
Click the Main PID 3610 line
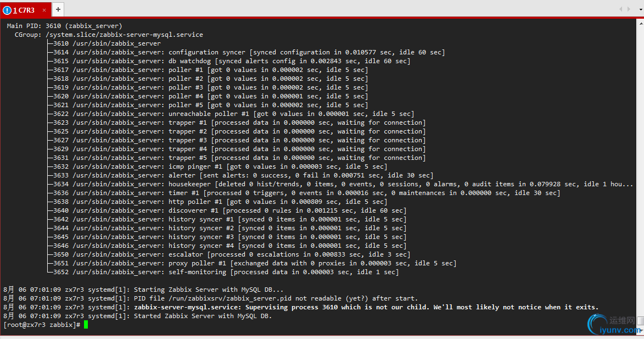coord(64,26)
